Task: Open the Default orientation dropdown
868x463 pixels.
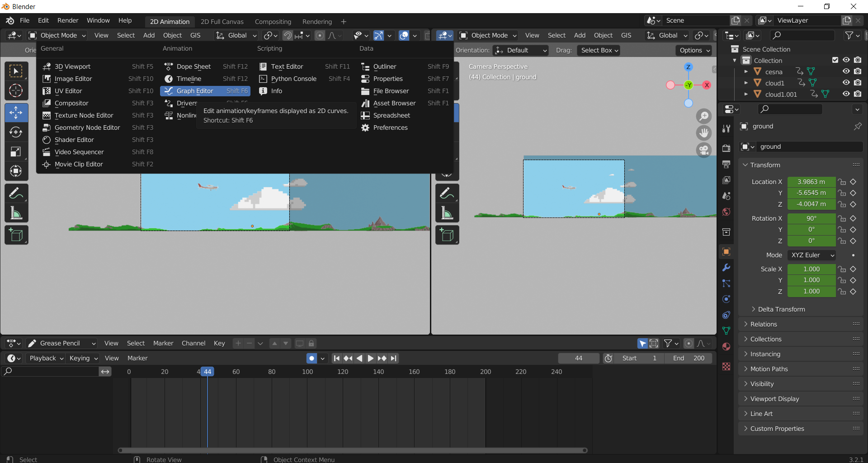Action: 521,50
